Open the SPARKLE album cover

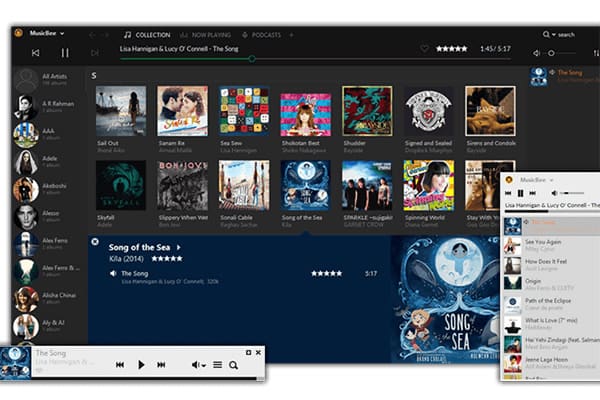coord(367,185)
